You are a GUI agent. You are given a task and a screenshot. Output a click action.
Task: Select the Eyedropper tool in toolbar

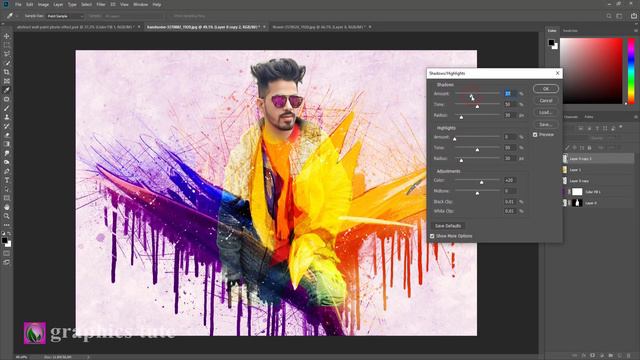7,90
